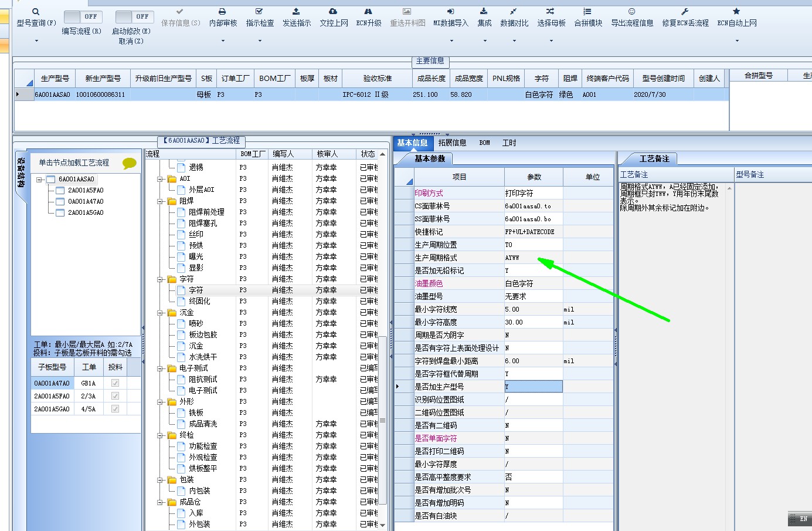Image resolution: width=812 pixels, height=531 pixels.
Task: Click the 合拼模块 list icon
Action: [587, 11]
